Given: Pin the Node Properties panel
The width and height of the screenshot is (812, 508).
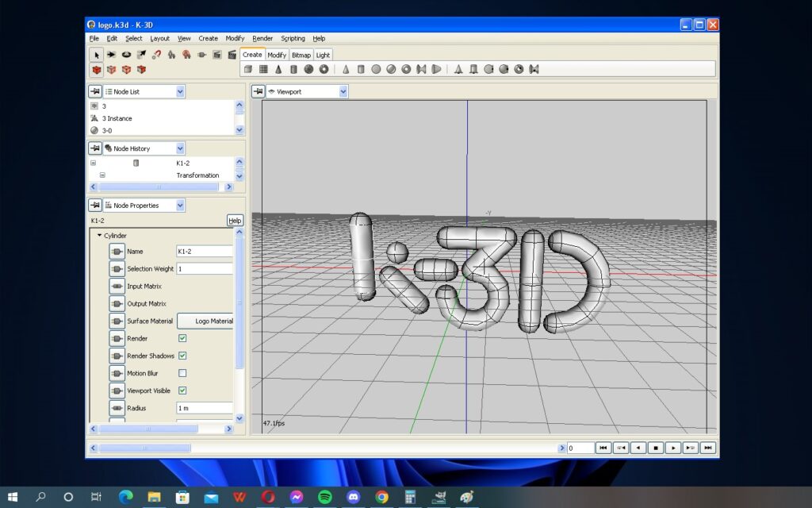Looking at the screenshot, I should click(x=95, y=206).
